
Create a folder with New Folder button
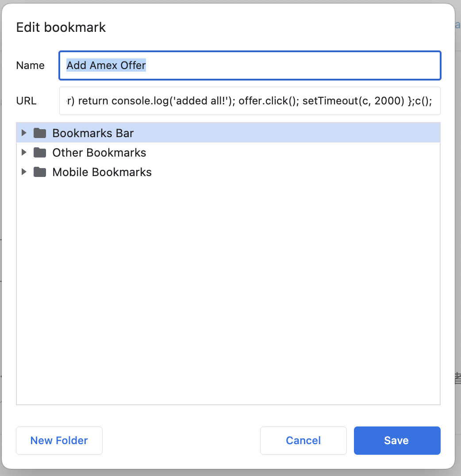click(x=59, y=441)
